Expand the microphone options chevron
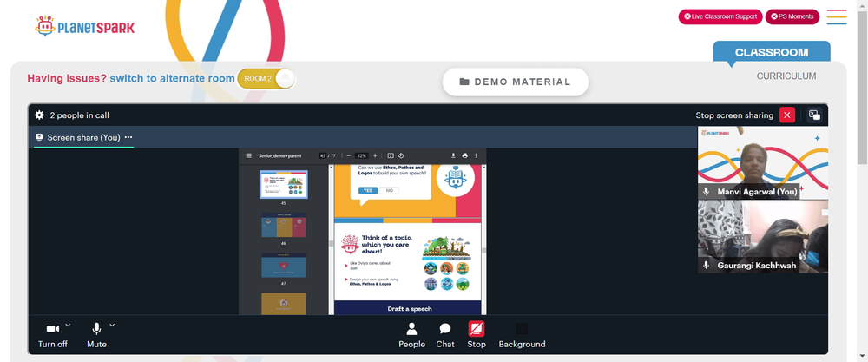Screen dimensions: 868x362 (112, 325)
